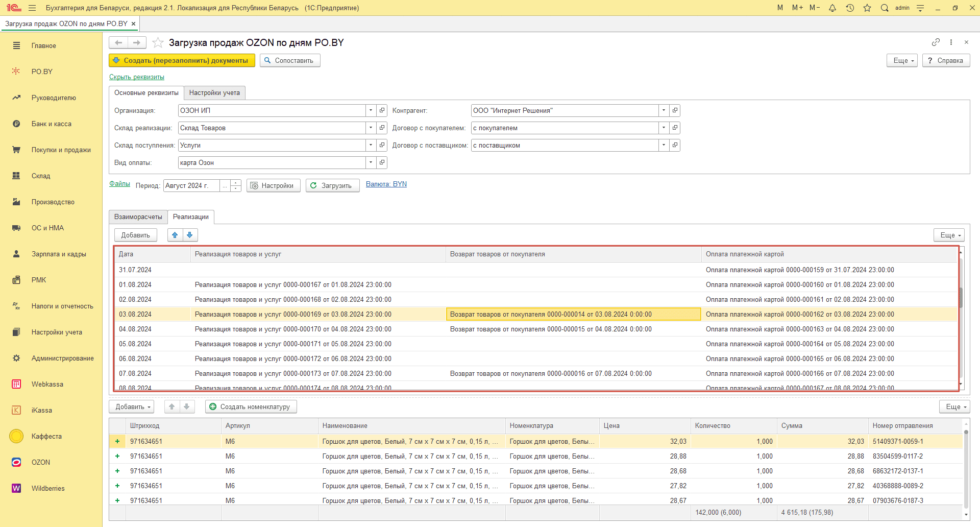Viewport: 980px width, 527px height.
Task: Open the main hamburger menu in title bar
Action: point(32,8)
